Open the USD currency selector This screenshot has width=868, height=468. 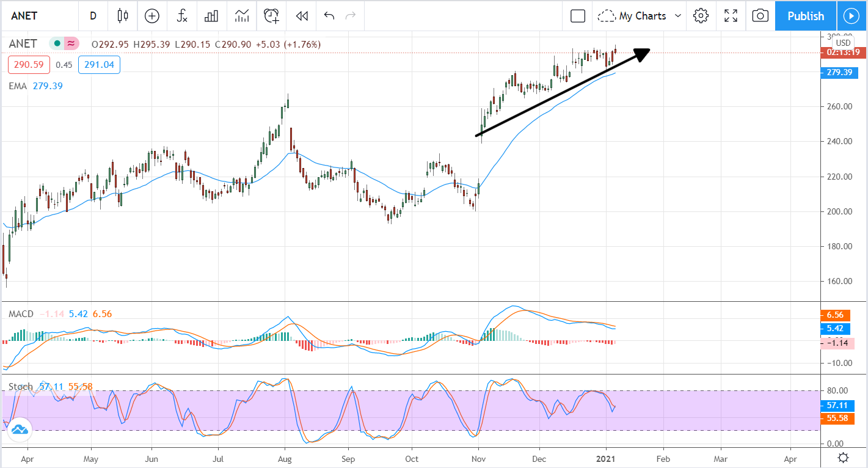[x=843, y=43]
